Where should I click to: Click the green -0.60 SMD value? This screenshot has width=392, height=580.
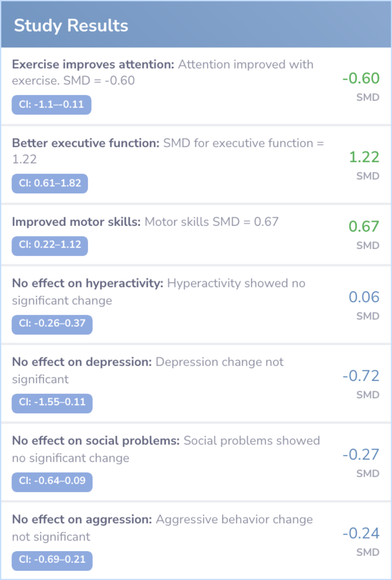[x=361, y=78]
